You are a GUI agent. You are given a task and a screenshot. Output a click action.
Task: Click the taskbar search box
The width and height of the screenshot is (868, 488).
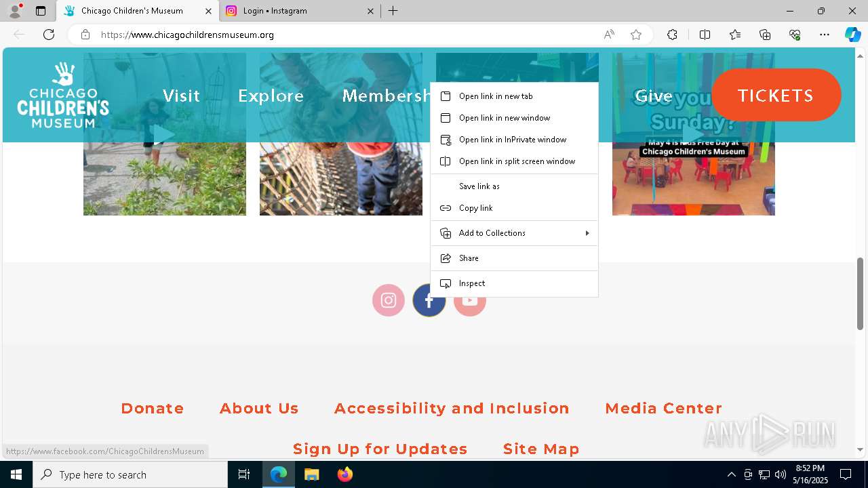coord(130,474)
